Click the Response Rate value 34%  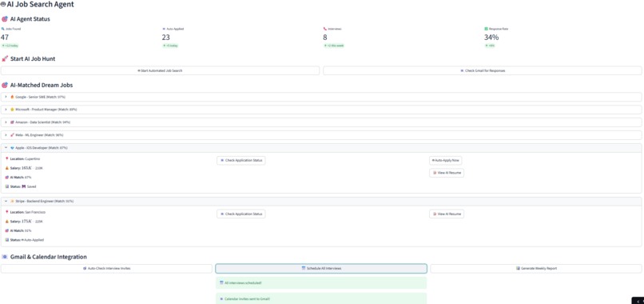pyautogui.click(x=491, y=38)
